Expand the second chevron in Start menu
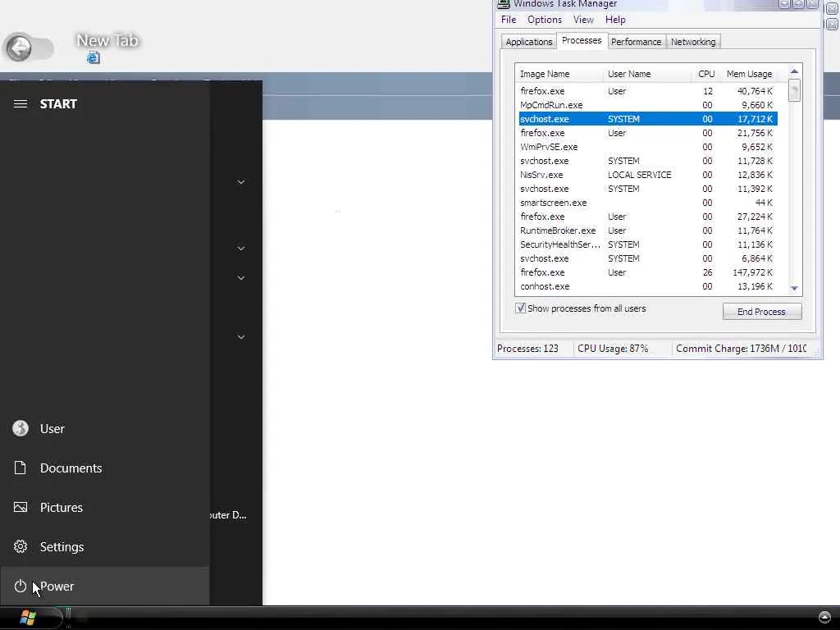 click(241, 249)
